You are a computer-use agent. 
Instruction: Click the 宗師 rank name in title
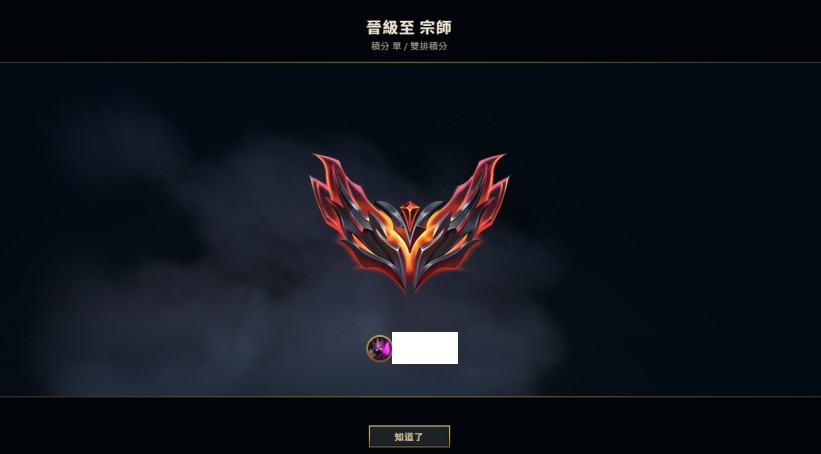(436, 27)
